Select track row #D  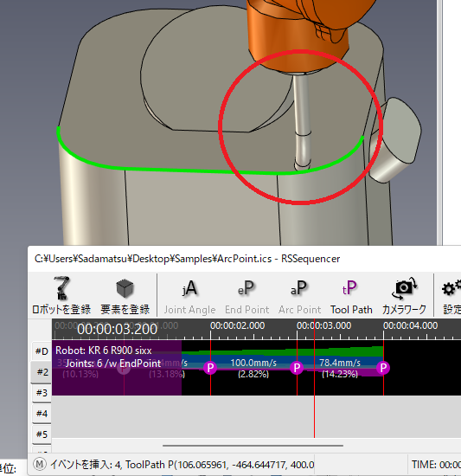[x=42, y=351]
